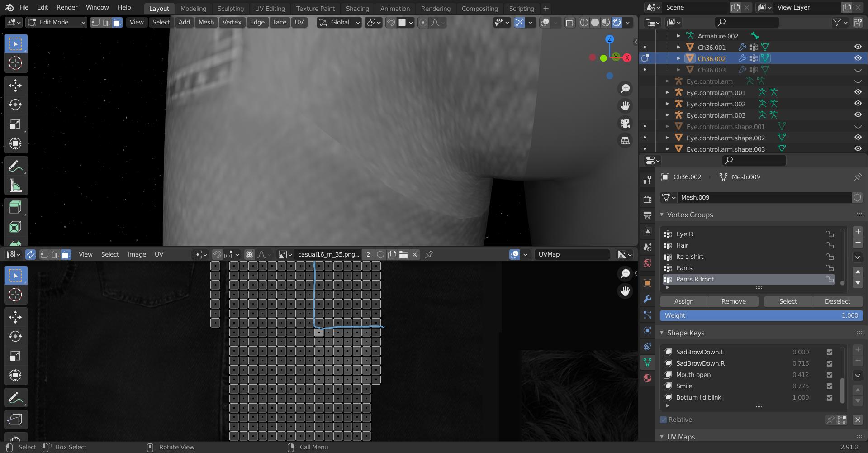Hide Ch36.002 in outliner viewport
This screenshot has width=868, height=453.
858,58
